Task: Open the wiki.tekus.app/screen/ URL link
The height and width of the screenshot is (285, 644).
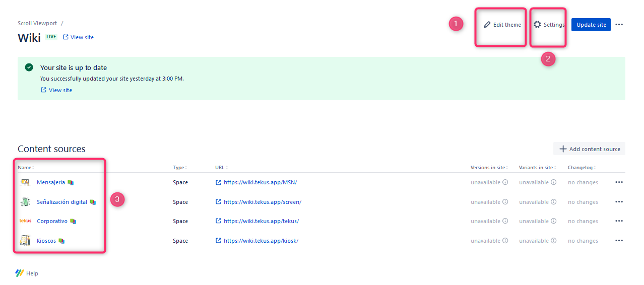Action: pos(262,202)
